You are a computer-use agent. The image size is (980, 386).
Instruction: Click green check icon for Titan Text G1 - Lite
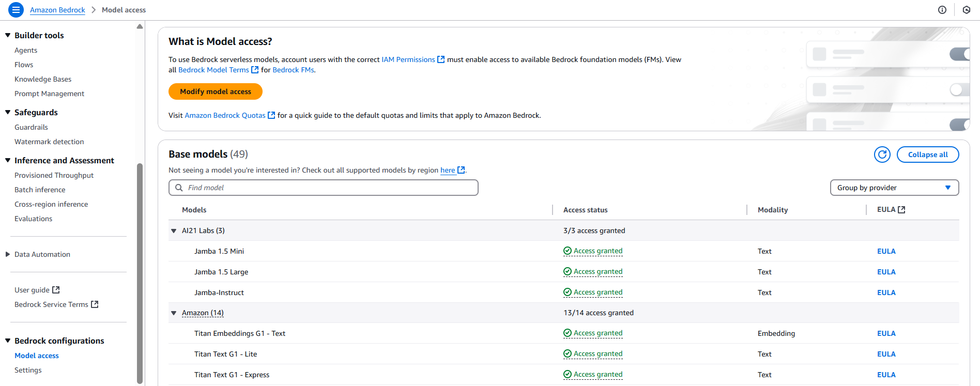[568, 354]
